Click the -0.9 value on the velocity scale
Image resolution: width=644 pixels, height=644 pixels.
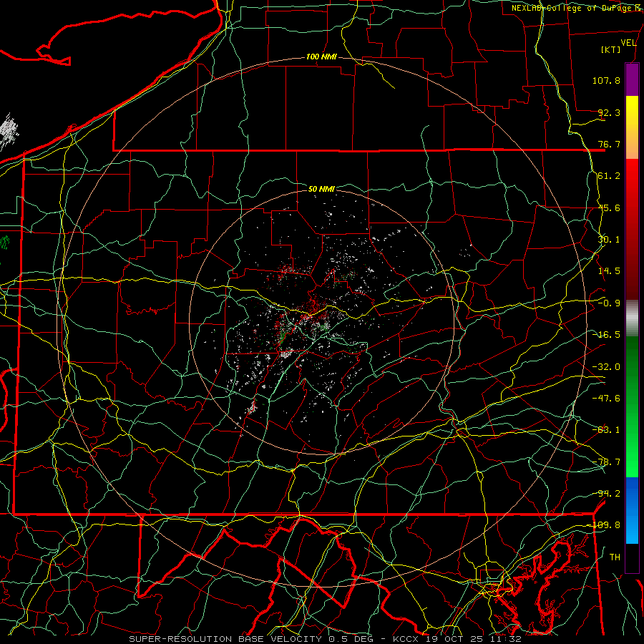pyautogui.click(x=609, y=303)
